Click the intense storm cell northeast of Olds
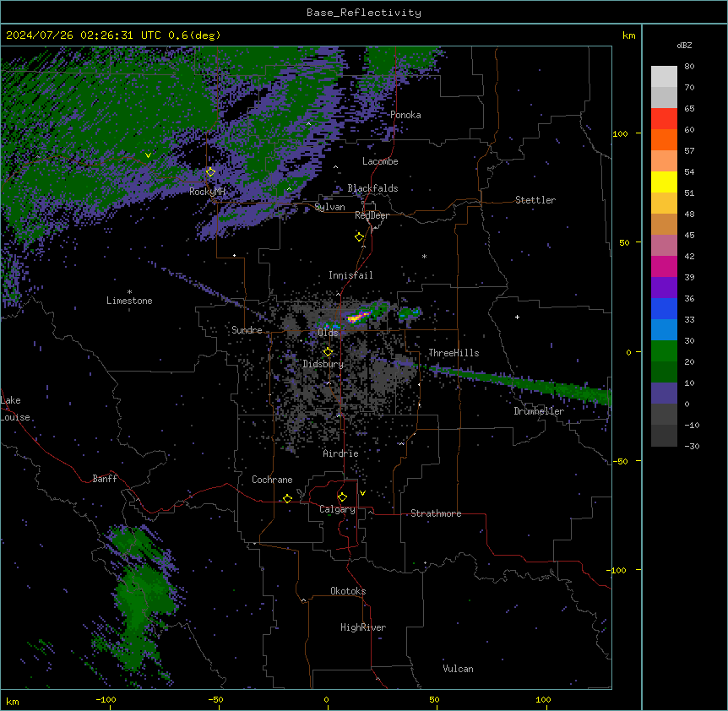The image size is (728, 711). (x=358, y=317)
